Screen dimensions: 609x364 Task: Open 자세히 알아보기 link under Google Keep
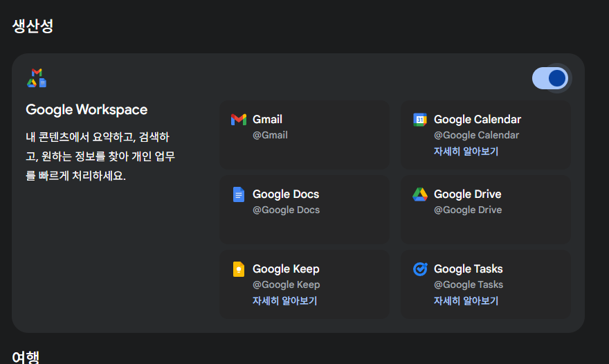point(284,300)
